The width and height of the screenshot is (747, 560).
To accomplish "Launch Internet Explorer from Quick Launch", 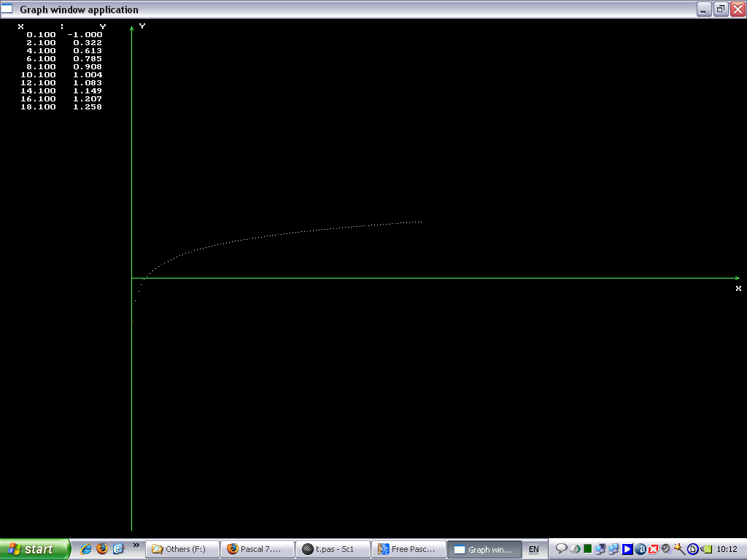I will coord(86,549).
